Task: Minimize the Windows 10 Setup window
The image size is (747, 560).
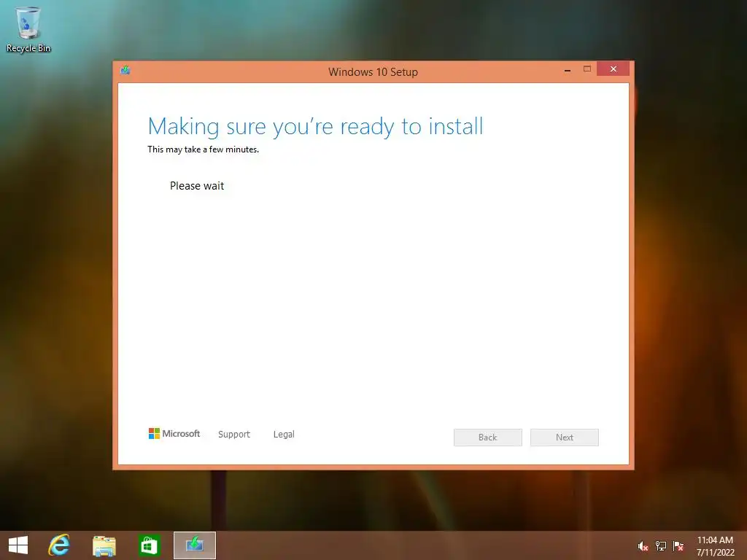Action: [568, 69]
